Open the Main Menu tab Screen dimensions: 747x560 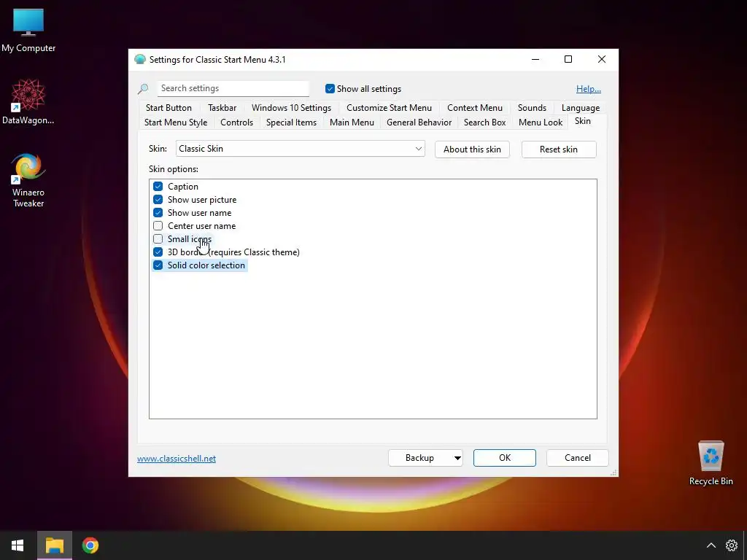(352, 122)
